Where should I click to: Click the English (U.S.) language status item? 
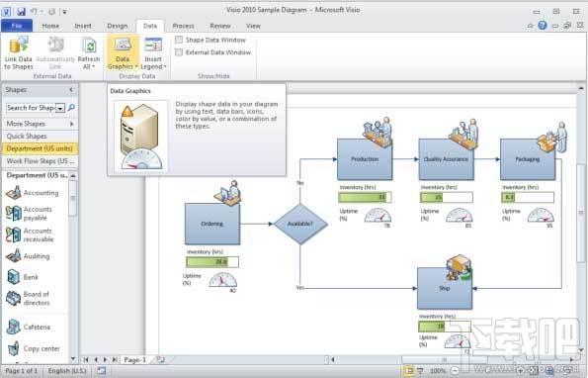tap(67, 371)
